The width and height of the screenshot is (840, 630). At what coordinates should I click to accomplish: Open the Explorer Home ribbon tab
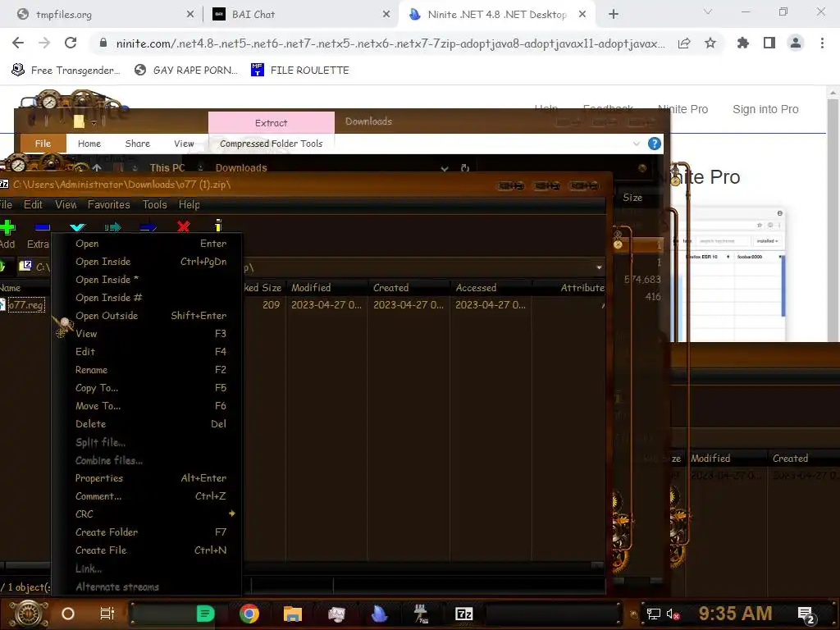point(89,144)
